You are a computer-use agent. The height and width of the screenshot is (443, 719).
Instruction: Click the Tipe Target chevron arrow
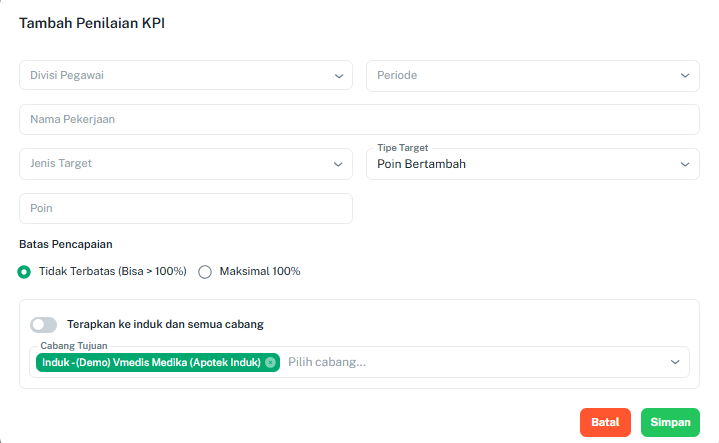(x=685, y=165)
